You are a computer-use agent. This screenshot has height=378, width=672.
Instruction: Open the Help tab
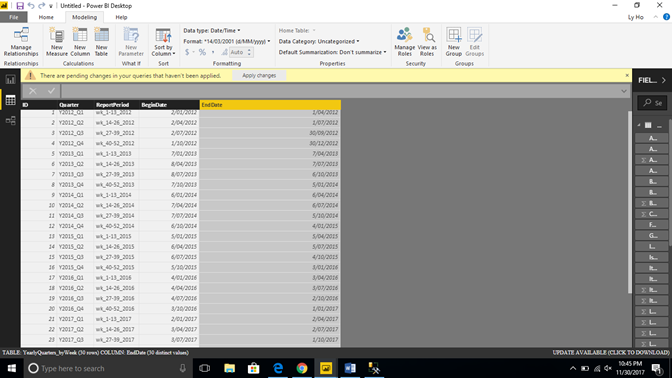pyautogui.click(x=121, y=17)
